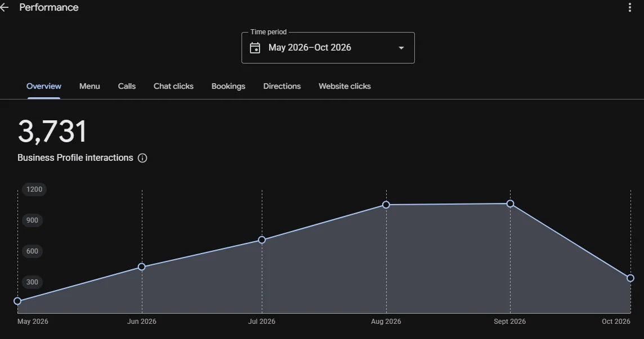
Task: Select the Jul 2026 data point
Action: pos(262,239)
